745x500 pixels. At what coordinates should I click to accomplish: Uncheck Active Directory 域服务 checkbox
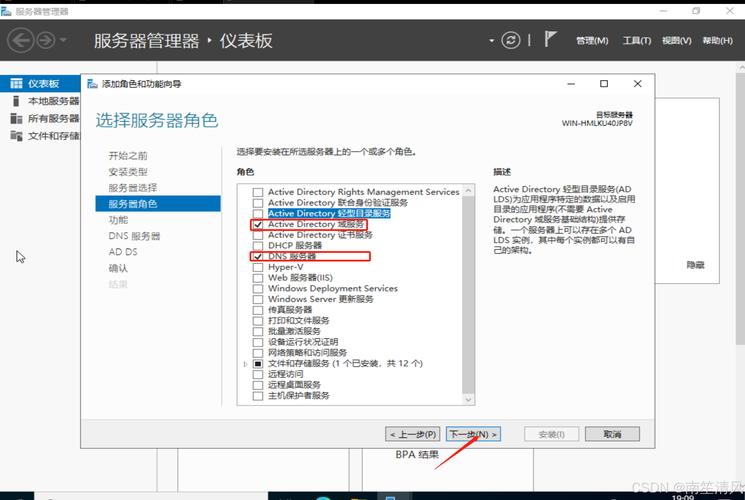tap(258, 224)
